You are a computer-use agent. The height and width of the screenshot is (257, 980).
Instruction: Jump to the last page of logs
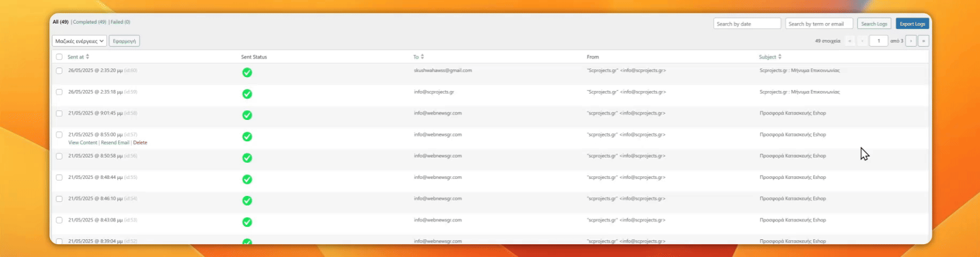pos(924,41)
